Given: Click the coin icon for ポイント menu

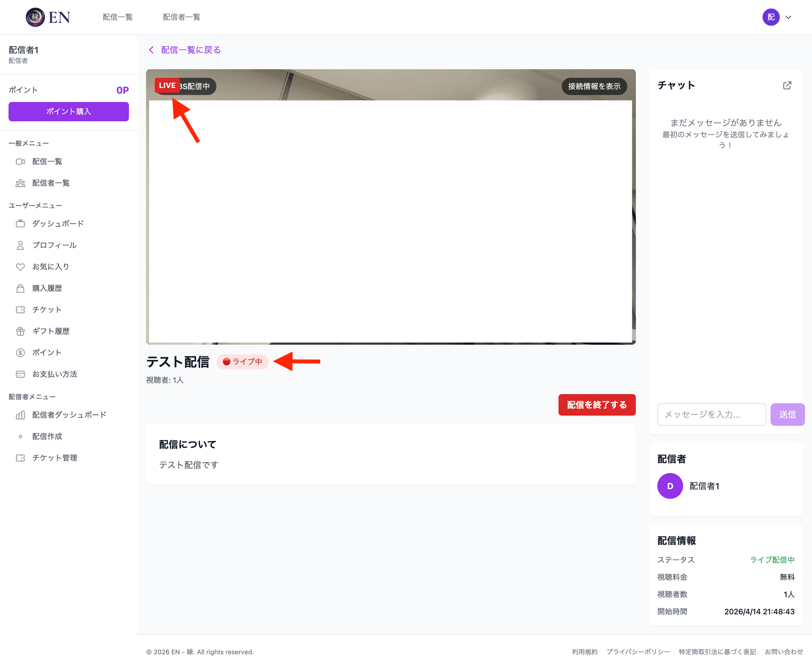Looking at the screenshot, I should (x=20, y=353).
